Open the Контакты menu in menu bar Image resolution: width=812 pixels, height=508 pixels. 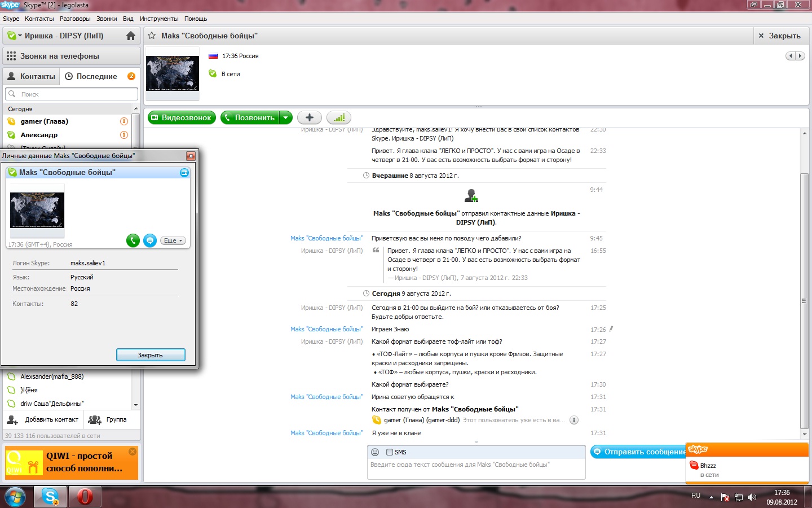click(39, 19)
